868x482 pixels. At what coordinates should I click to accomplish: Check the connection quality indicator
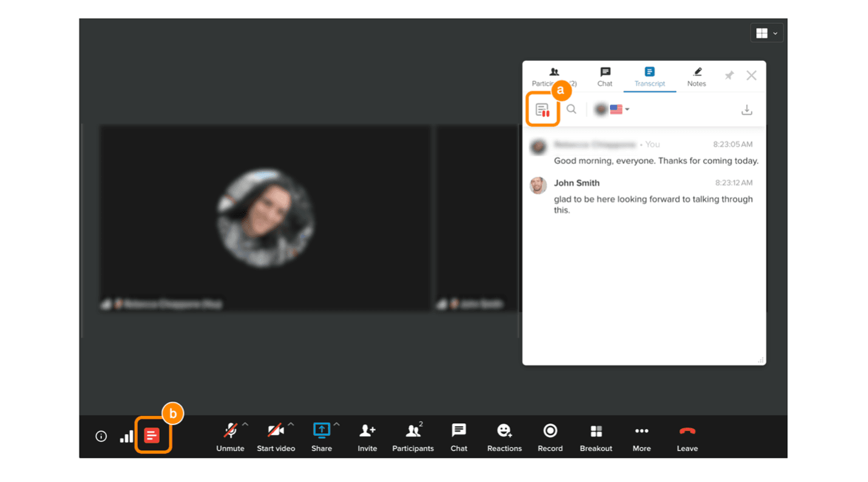[x=126, y=435]
